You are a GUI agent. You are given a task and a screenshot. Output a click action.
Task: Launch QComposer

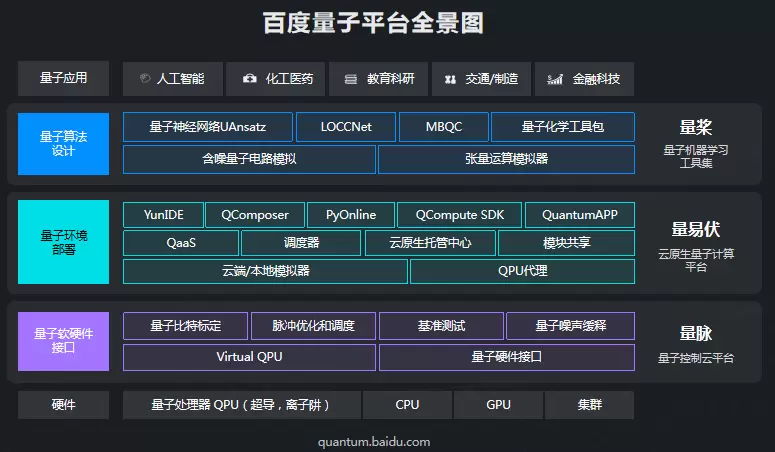[254, 215]
